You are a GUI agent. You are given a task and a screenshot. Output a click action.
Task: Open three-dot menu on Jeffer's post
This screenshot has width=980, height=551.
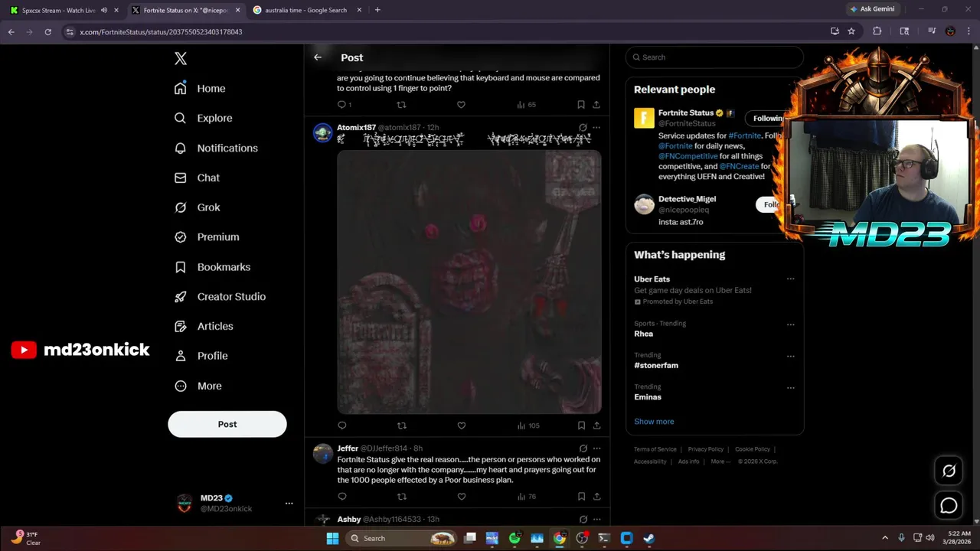pos(596,448)
